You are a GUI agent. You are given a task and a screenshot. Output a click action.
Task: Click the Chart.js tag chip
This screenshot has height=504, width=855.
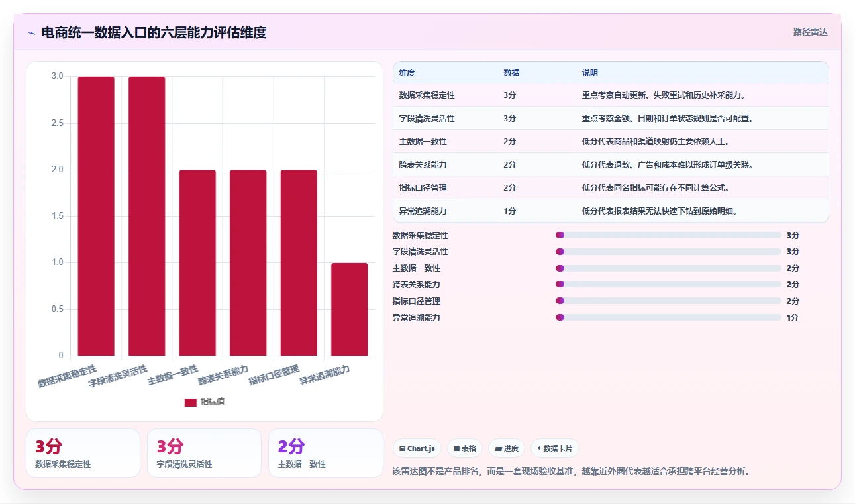tap(417, 448)
